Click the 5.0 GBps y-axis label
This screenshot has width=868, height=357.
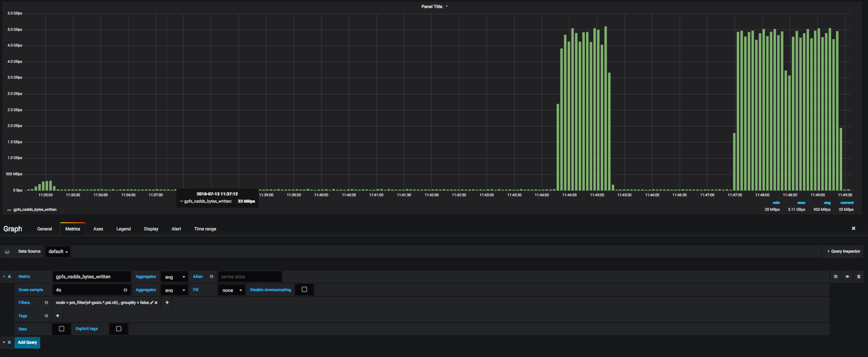pos(15,30)
